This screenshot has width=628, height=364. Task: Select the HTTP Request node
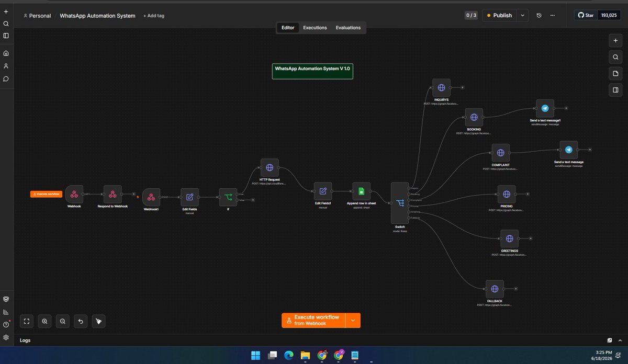pos(270,168)
